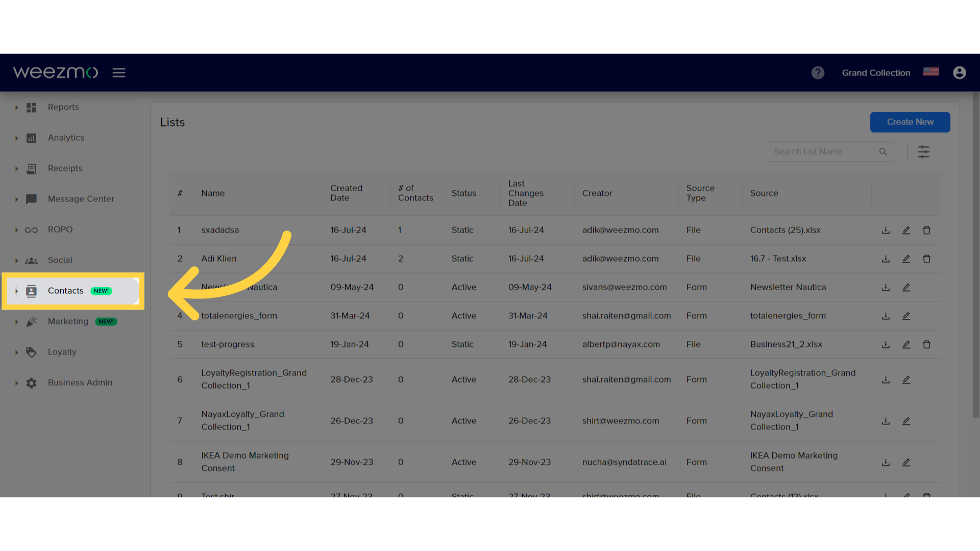Download the totalenergies_form list

886,316
